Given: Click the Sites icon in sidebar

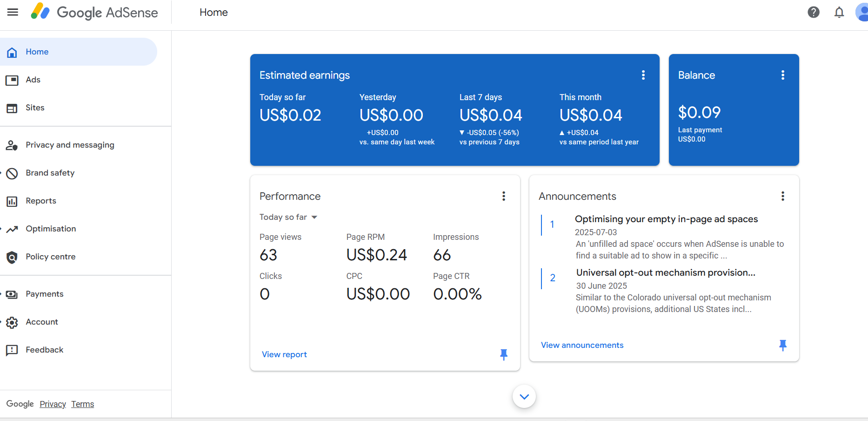Looking at the screenshot, I should click(12, 108).
